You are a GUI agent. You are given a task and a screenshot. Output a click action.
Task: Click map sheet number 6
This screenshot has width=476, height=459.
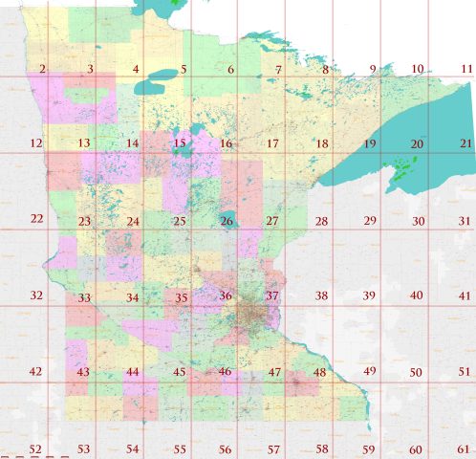coord(231,70)
